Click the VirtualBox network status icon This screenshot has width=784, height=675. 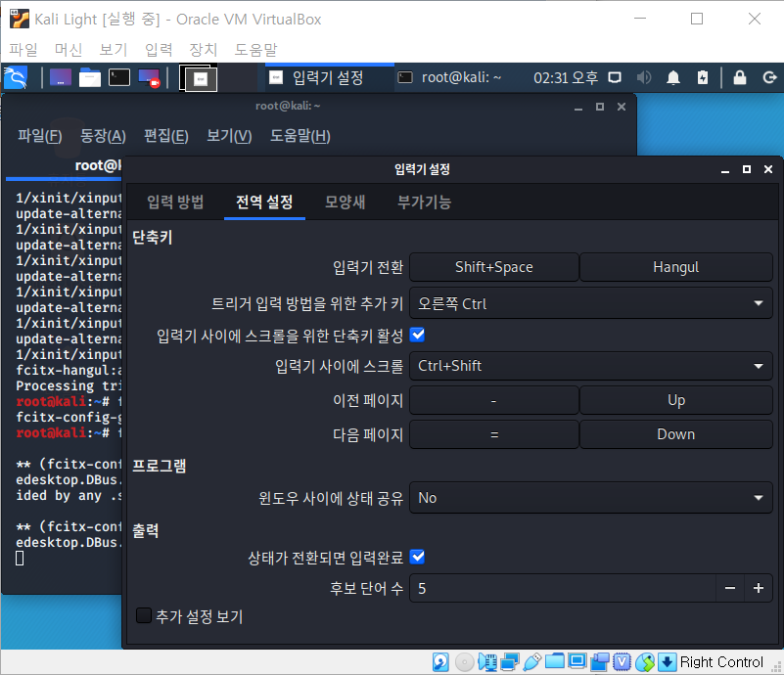click(510, 662)
